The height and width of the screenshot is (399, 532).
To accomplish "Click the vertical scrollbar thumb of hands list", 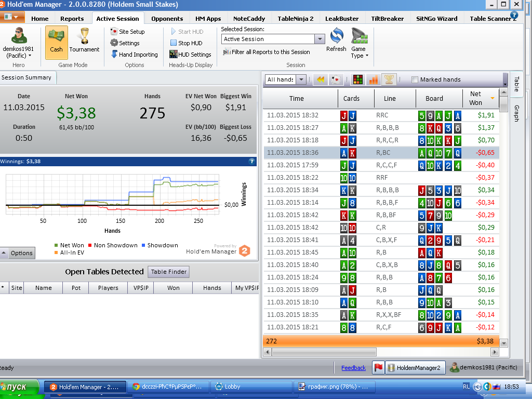I will click(x=503, y=104).
